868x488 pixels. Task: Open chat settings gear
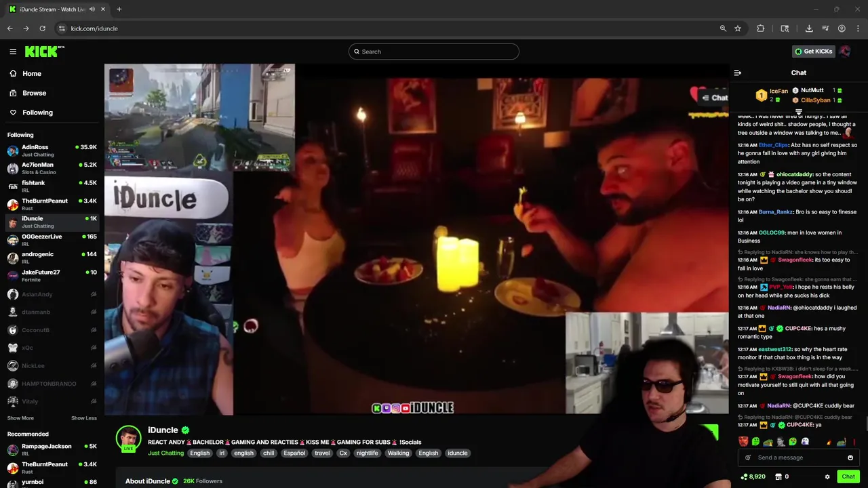tap(827, 476)
